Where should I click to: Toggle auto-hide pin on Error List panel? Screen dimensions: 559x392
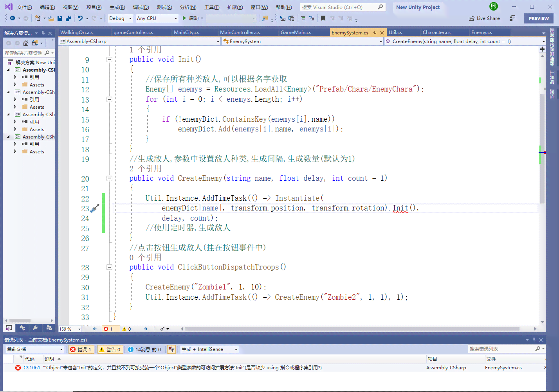pos(534,340)
